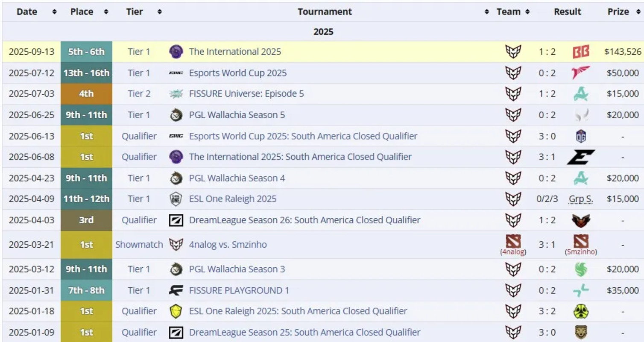The width and height of the screenshot is (644, 342).
Task: Click the DreamLeague Season 26 qualifier icon
Action: [177, 220]
